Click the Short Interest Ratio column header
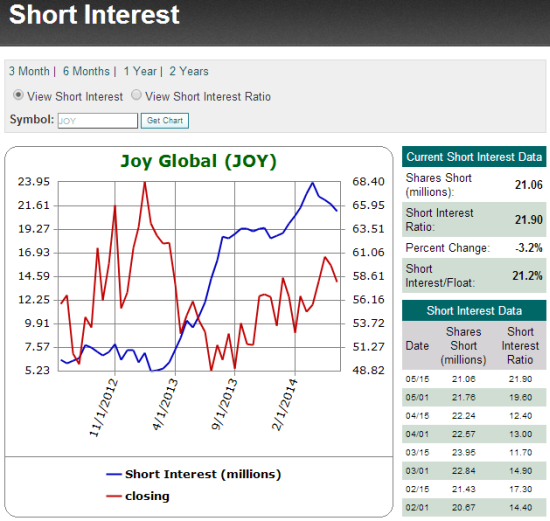Screen dimensions: 550x521 (520, 346)
